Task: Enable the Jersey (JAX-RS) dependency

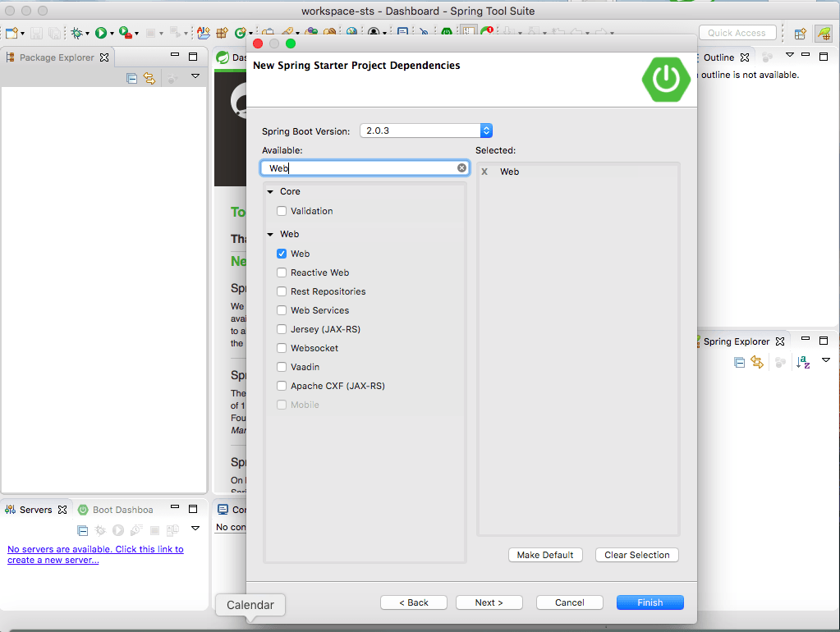Action: [282, 329]
